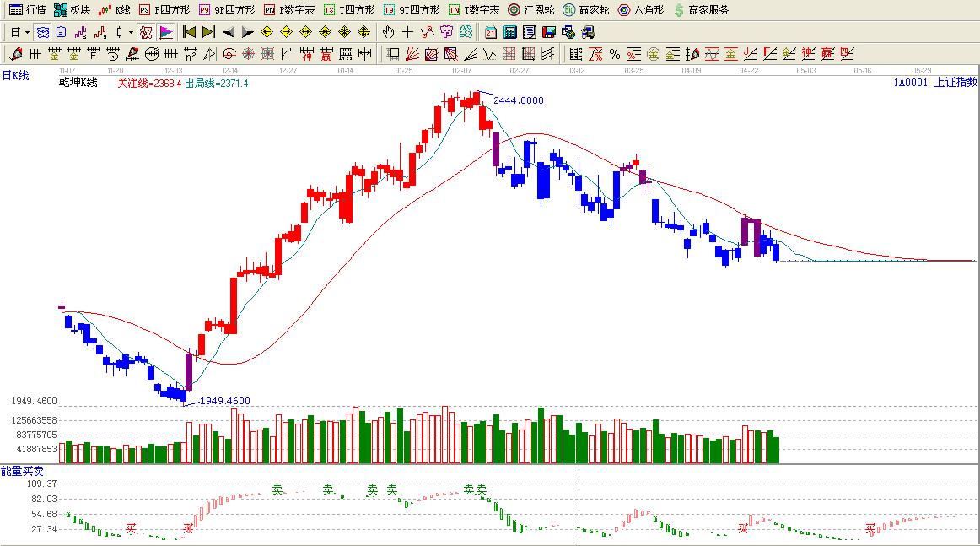The height and width of the screenshot is (546, 980).
Task: Jump to the last bar
Action: point(208,32)
